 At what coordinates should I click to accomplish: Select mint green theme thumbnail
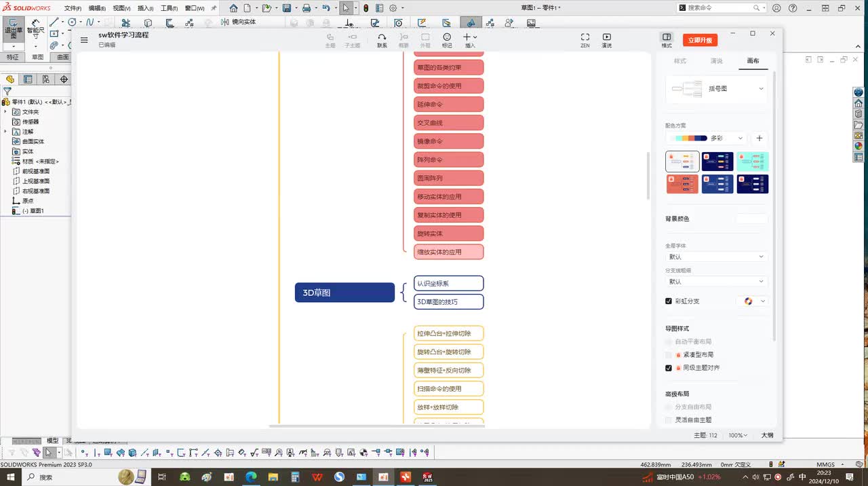coord(753,162)
